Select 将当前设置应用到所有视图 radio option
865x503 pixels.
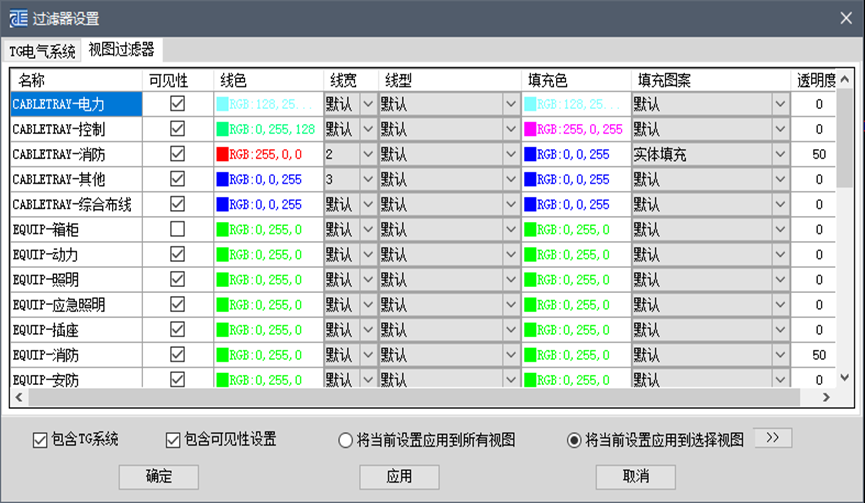coord(345,440)
